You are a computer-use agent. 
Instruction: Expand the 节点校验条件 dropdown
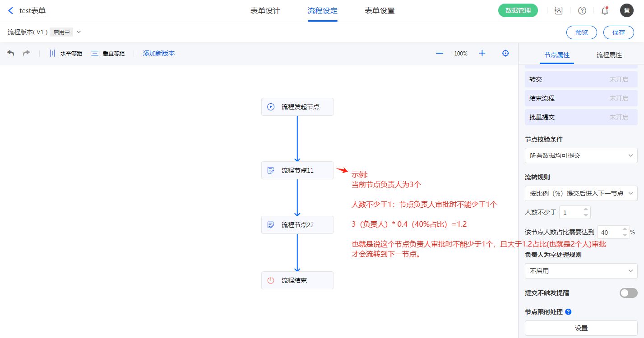pos(581,155)
